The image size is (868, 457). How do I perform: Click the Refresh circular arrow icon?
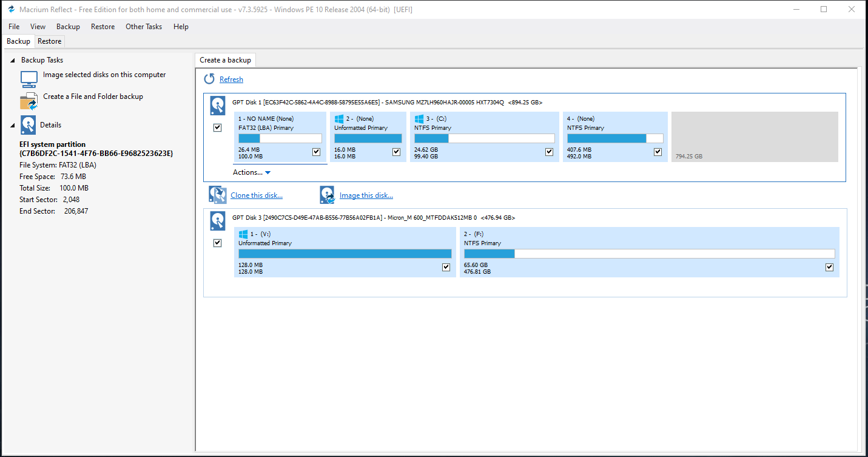[x=209, y=79]
